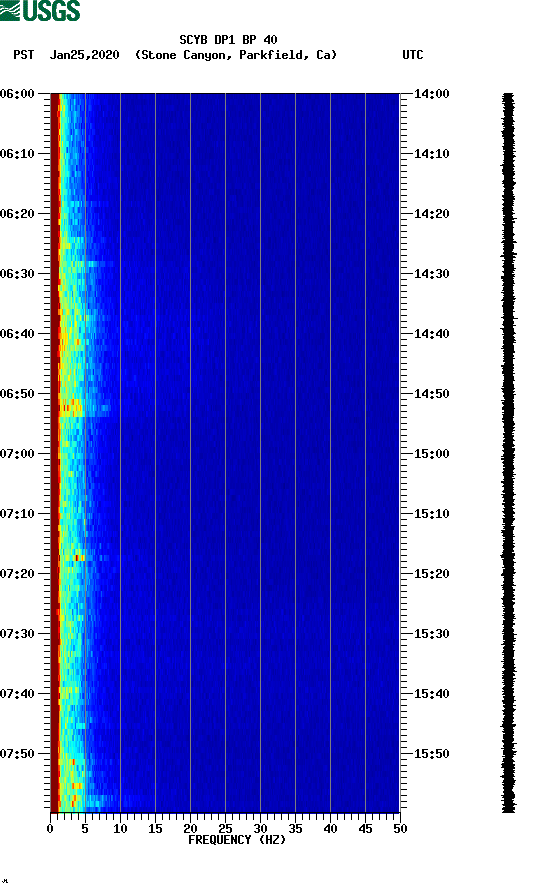This screenshot has width=552, height=892.
Task: Click the date 'Jan25,2020'
Action: (84, 55)
